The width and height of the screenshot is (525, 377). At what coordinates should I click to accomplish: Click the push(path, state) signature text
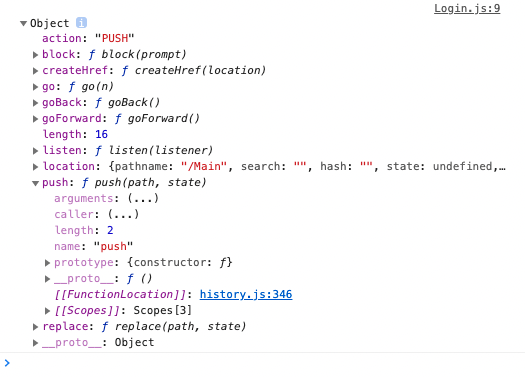pos(150,182)
